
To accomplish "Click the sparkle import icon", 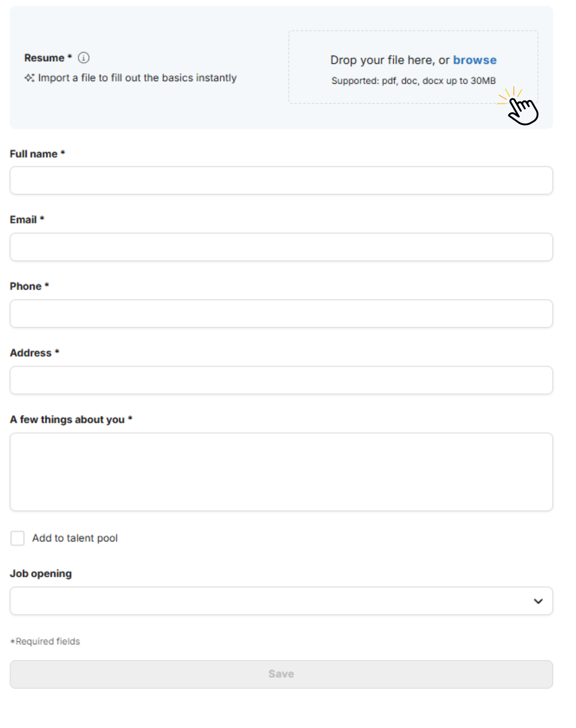I will [29, 78].
